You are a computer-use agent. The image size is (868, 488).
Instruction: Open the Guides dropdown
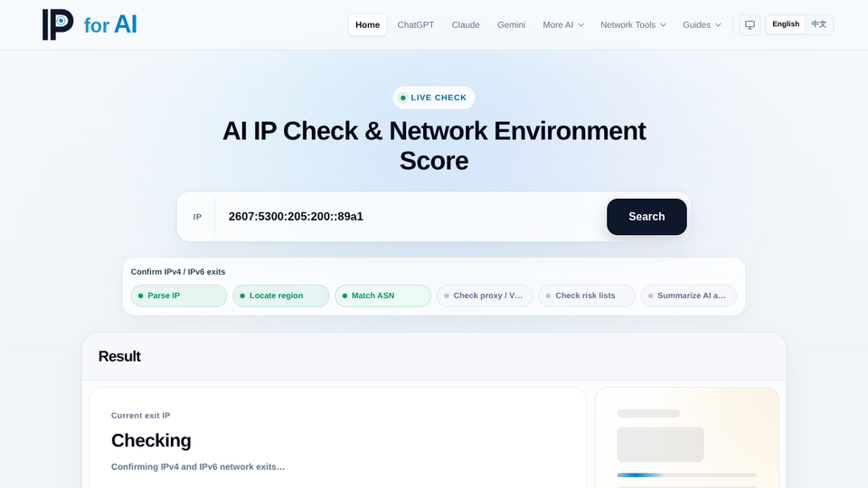(702, 25)
